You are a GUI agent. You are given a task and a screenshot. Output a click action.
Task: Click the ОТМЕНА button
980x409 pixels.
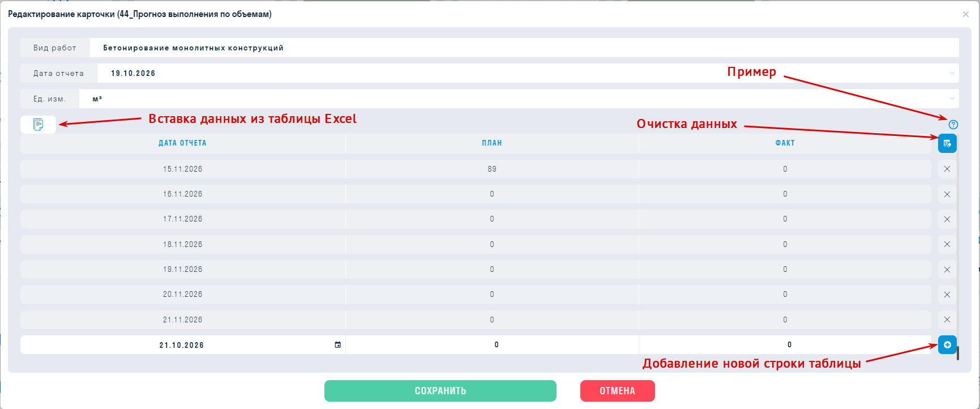[618, 391]
